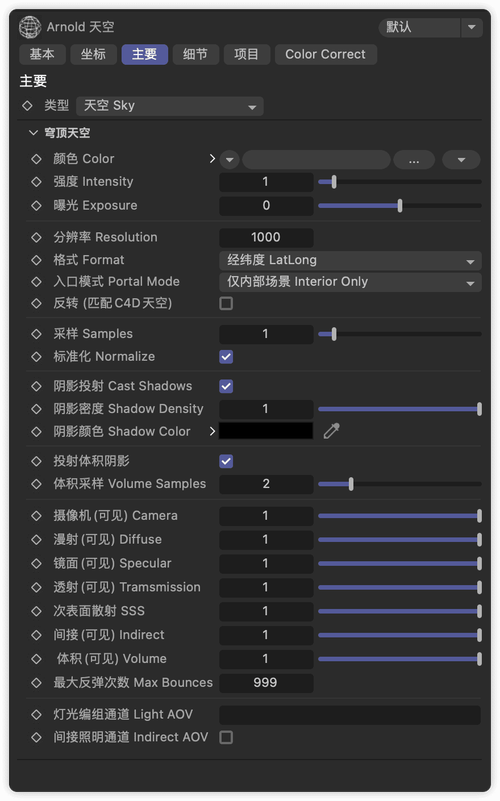Image resolution: width=500 pixels, height=801 pixels.
Task: Click the 分辨率 Resolution value field
Action: click(266, 238)
